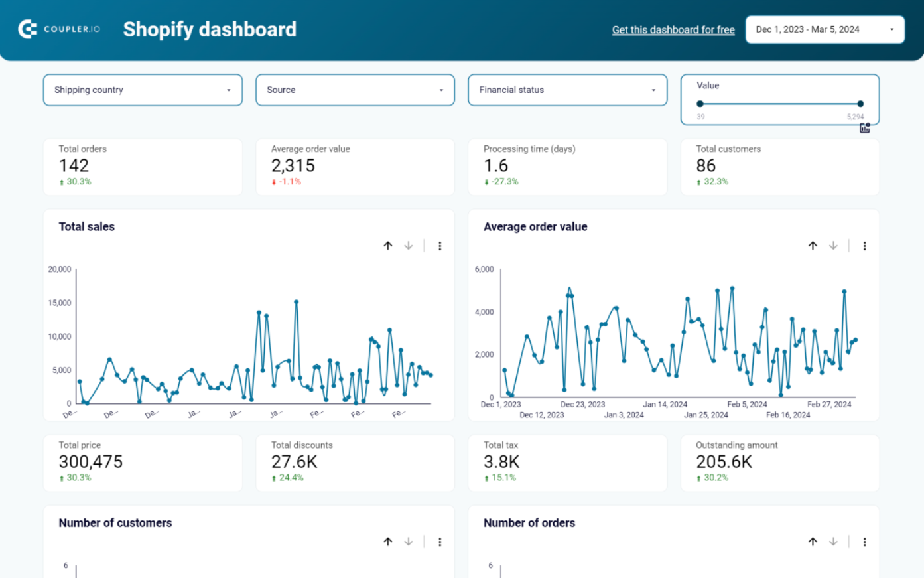Click the Shopify dashboard title

pyautogui.click(x=210, y=29)
